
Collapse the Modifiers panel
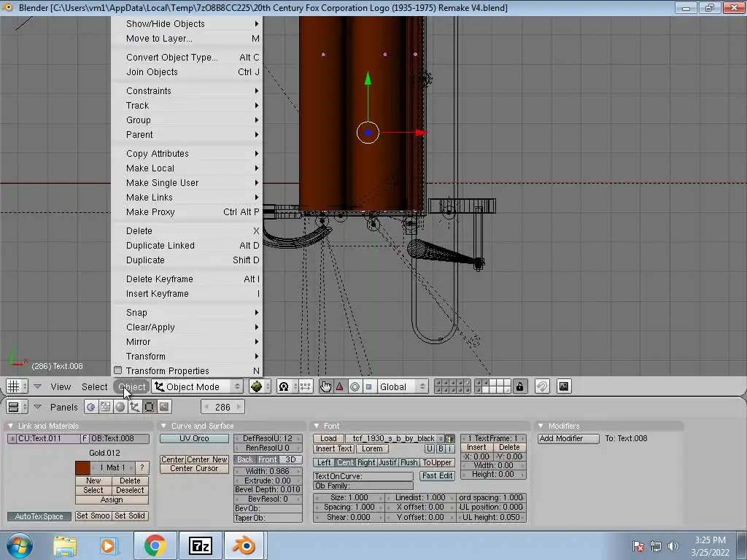(x=541, y=426)
